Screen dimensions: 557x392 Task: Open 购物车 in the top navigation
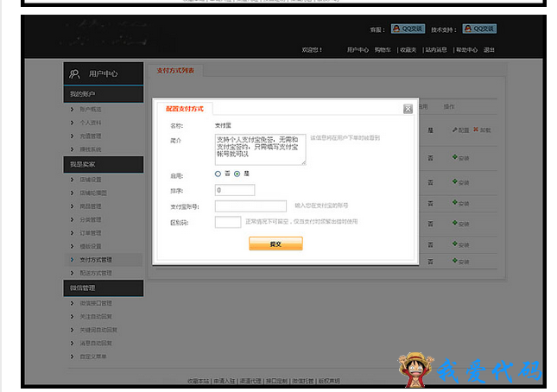[383, 50]
